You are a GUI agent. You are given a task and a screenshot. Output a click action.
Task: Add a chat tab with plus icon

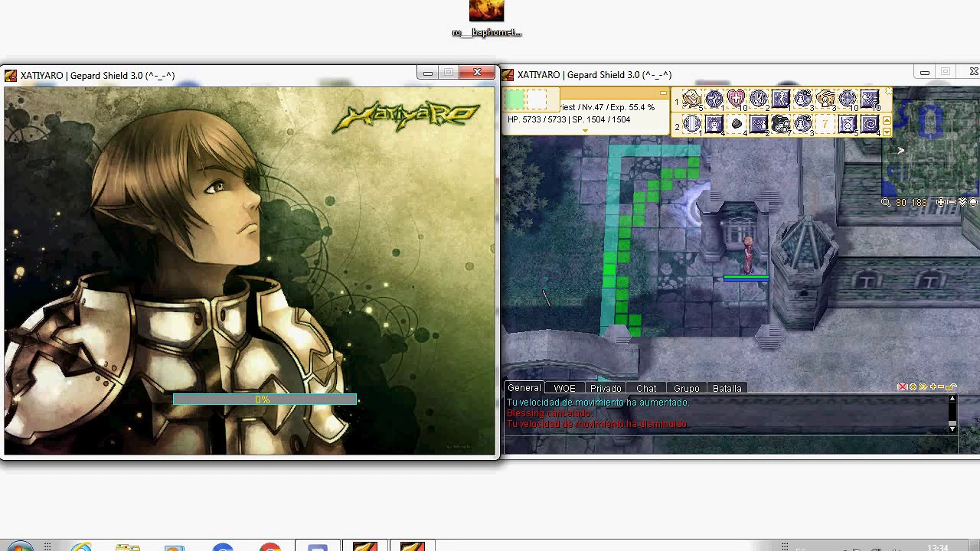933,386
